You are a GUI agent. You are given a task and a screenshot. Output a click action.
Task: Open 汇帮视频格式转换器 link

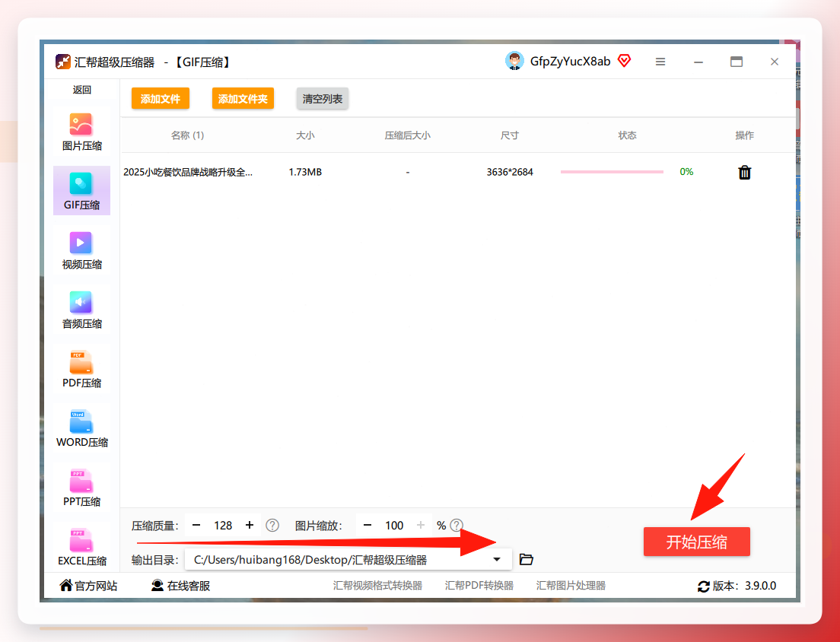tap(377, 586)
